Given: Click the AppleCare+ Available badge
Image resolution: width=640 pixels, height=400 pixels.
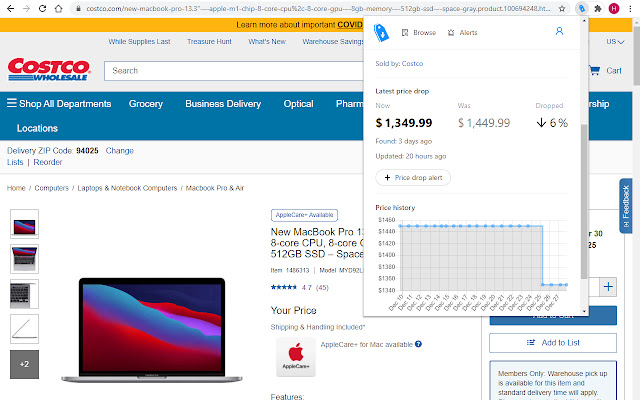Looking at the screenshot, I should 304,215.
